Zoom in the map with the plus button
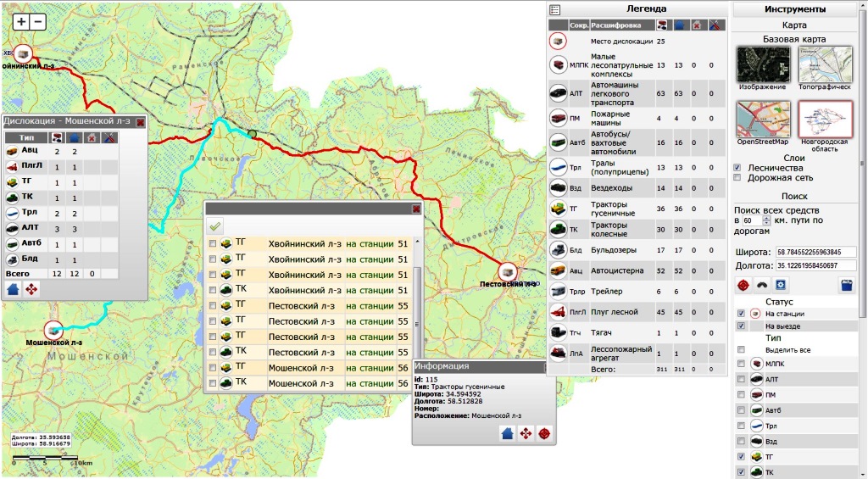The image size is (868, 479). (x=21, y=21)
